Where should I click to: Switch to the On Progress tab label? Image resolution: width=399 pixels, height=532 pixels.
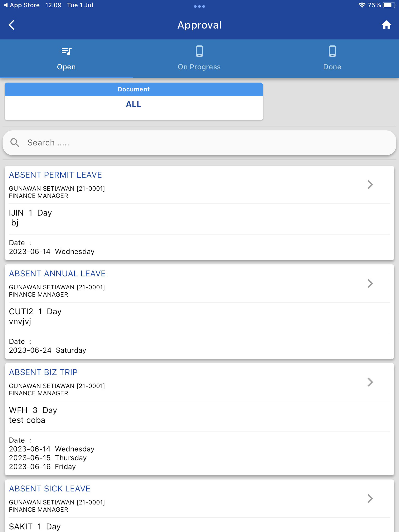[x=199, y=67]
